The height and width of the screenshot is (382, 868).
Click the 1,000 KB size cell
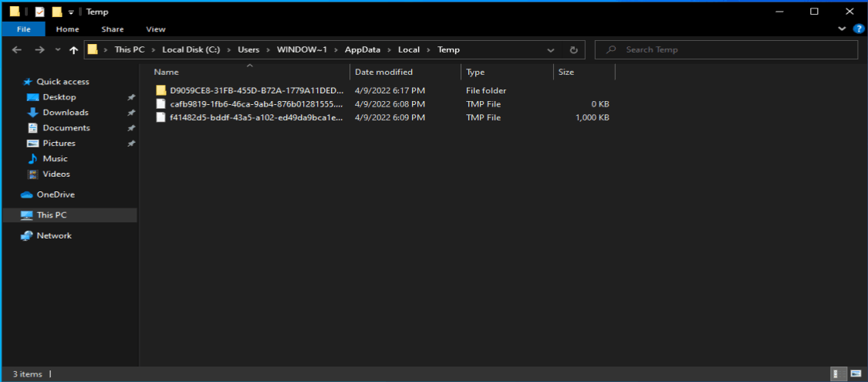pos(593,117)
